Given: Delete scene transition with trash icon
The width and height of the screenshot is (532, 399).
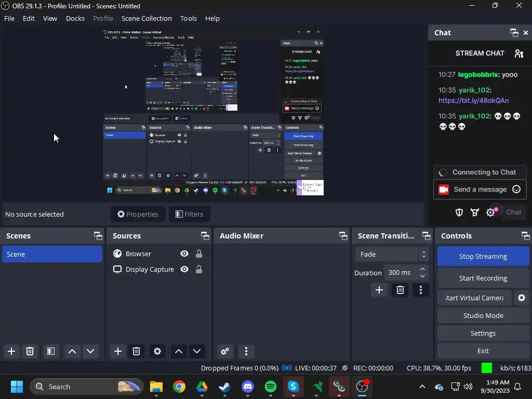Looking at the screenshot, I should pyautogui.click(x=400, y=290).
